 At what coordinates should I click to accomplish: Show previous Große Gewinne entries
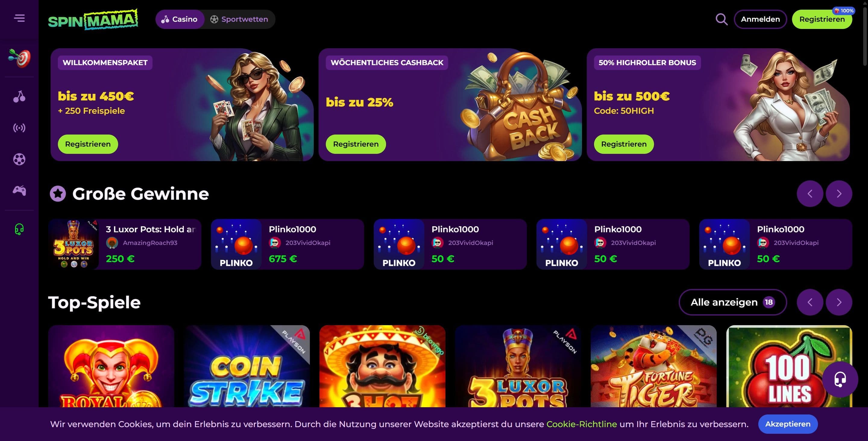pos(810,194)
